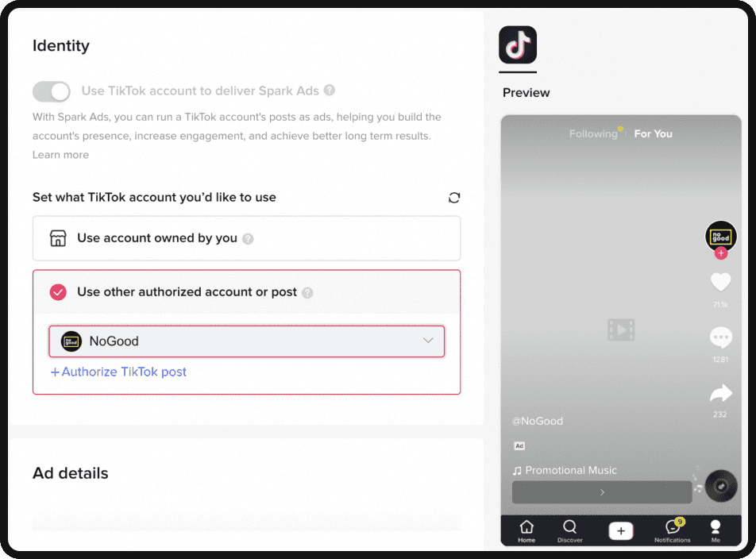756x559 pixels.
Task: Switch to the For You tab
Action: coord(653,134)
